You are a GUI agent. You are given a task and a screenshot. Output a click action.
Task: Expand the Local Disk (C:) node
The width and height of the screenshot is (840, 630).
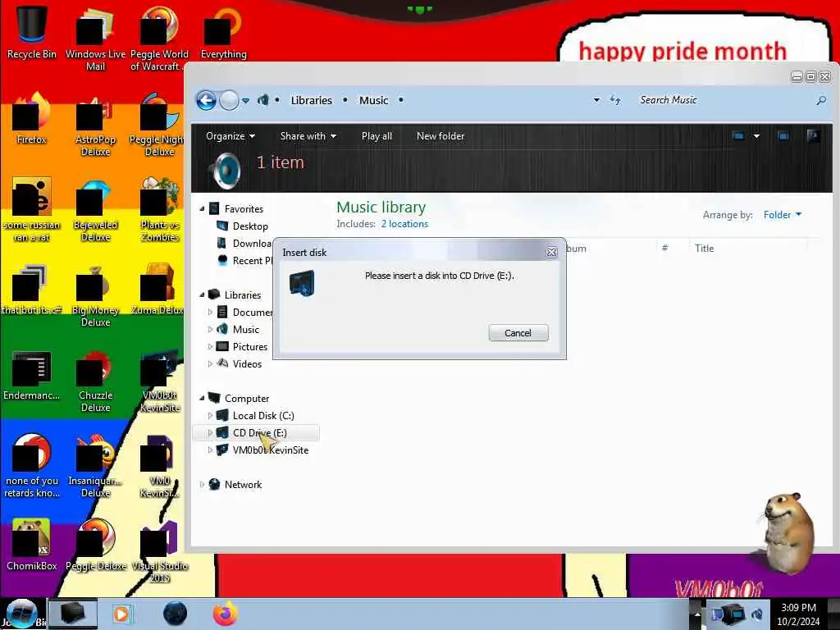210,416
